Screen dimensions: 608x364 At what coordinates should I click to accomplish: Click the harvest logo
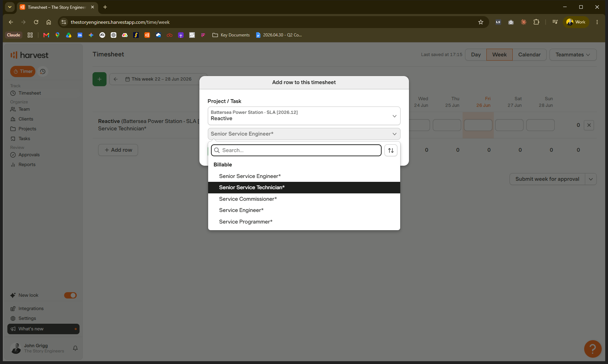click(x=29, y=55)
